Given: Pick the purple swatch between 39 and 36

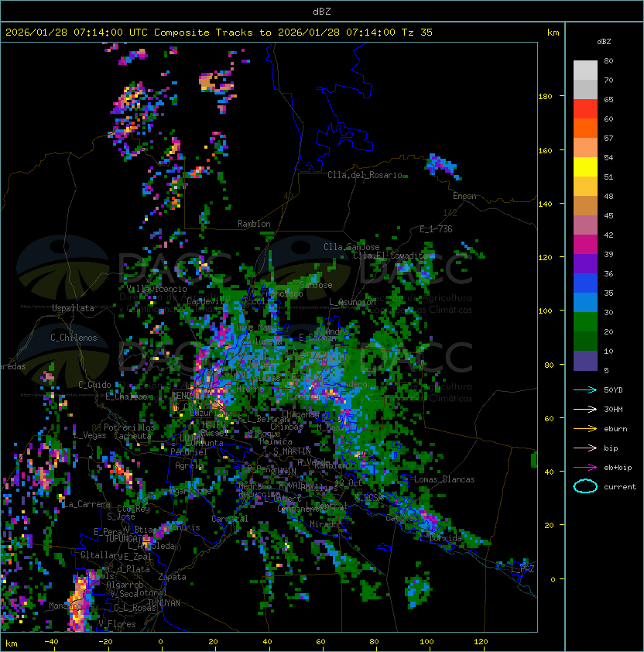Looking at the screenshot, I should point(585,263).
